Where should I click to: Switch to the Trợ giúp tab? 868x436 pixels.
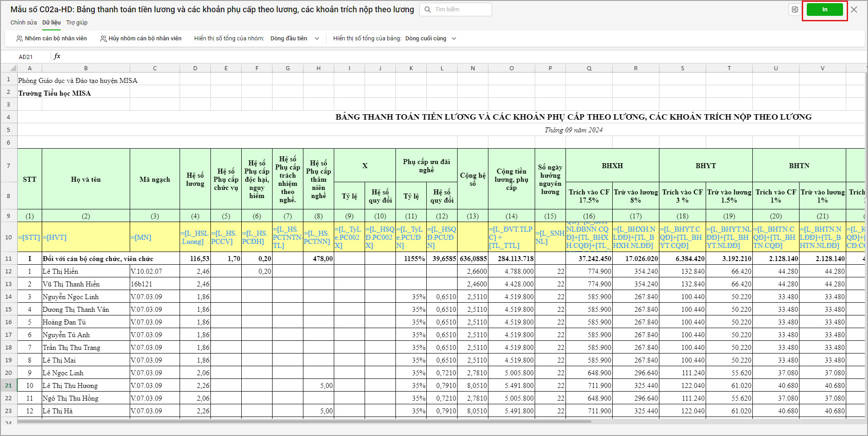tap(77, 23)
